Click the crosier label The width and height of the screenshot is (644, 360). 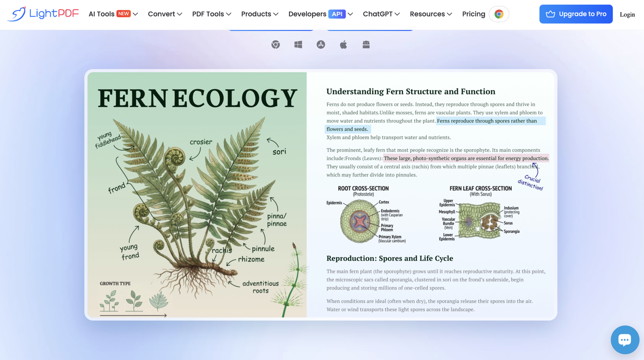201,142
